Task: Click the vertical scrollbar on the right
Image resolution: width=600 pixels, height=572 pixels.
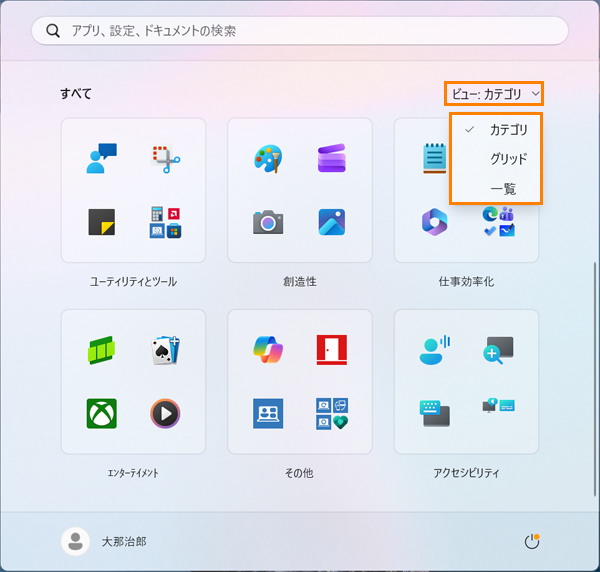Action: pos(594,379)
